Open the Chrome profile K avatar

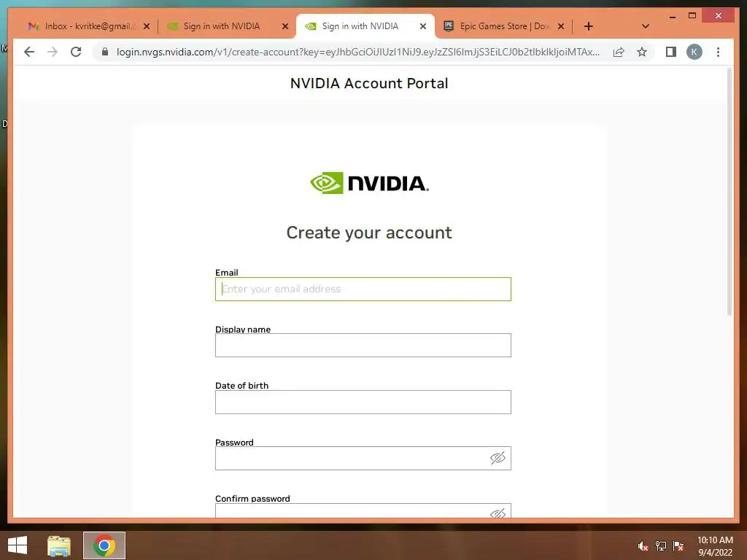pyautogui.click(x=694, y=52)
